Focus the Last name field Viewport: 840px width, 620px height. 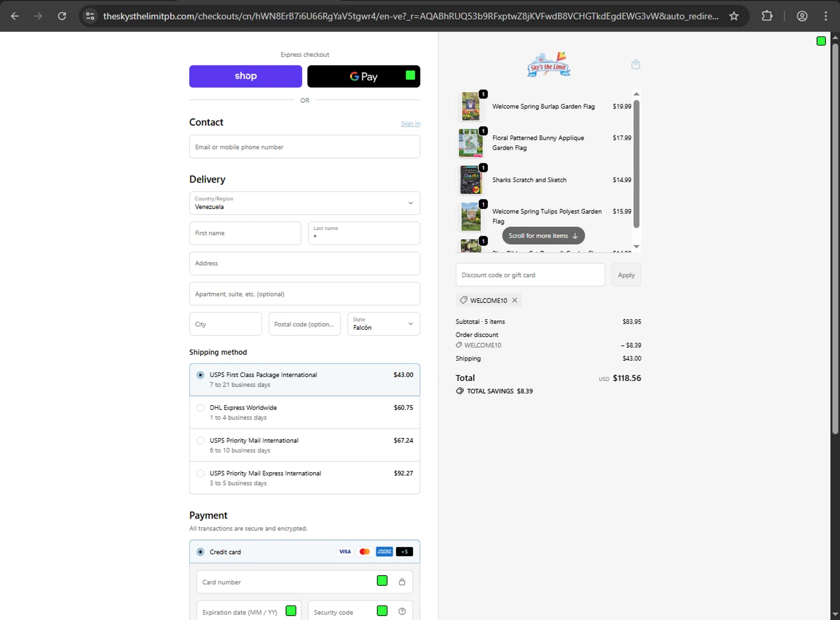364,233
